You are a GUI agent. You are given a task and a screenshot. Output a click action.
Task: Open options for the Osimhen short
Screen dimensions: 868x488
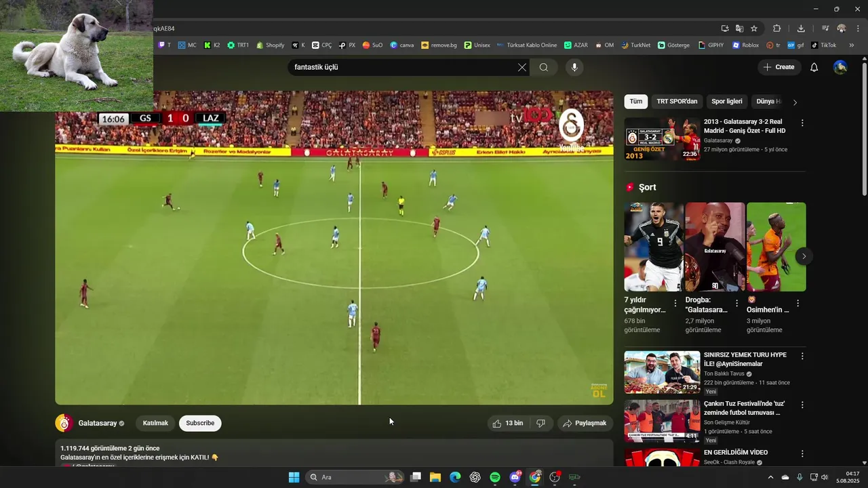coord(797,303)
